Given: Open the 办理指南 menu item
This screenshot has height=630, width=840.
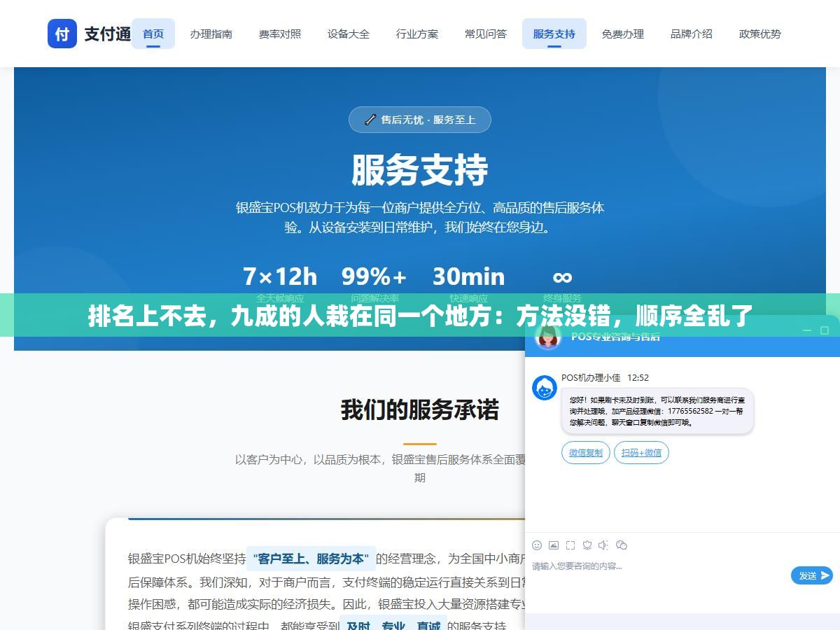Looking at the screenshot, I should [211, 34].
